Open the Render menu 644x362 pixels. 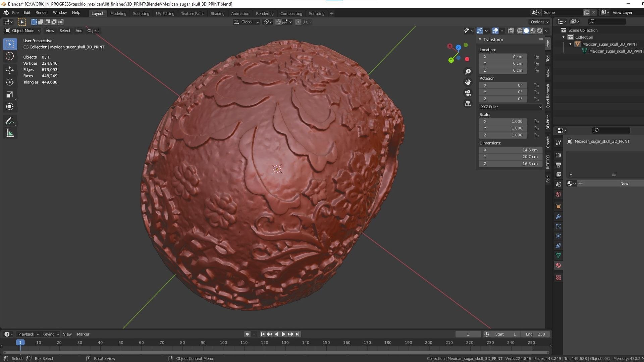[x=42, y=12]
